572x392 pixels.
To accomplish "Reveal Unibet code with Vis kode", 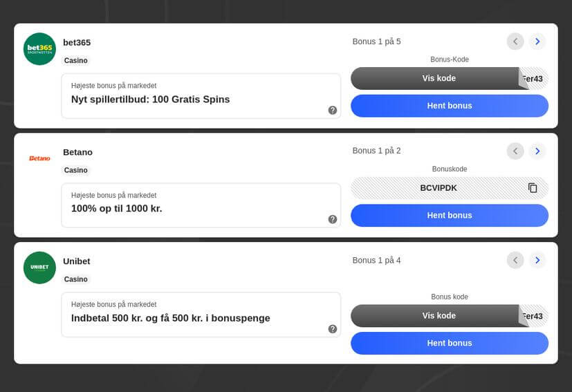I will pos(439,315).
